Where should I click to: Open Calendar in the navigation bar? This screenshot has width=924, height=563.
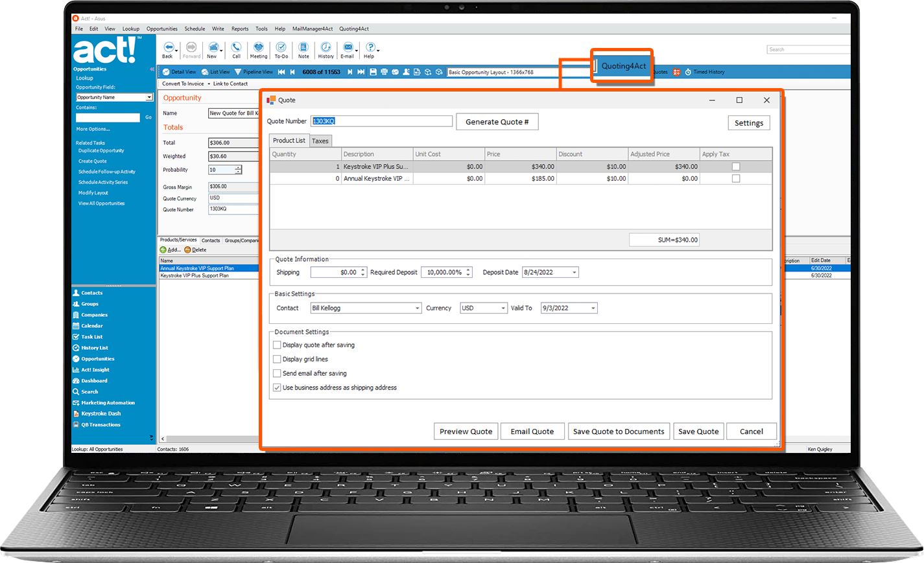click(88, 326)
